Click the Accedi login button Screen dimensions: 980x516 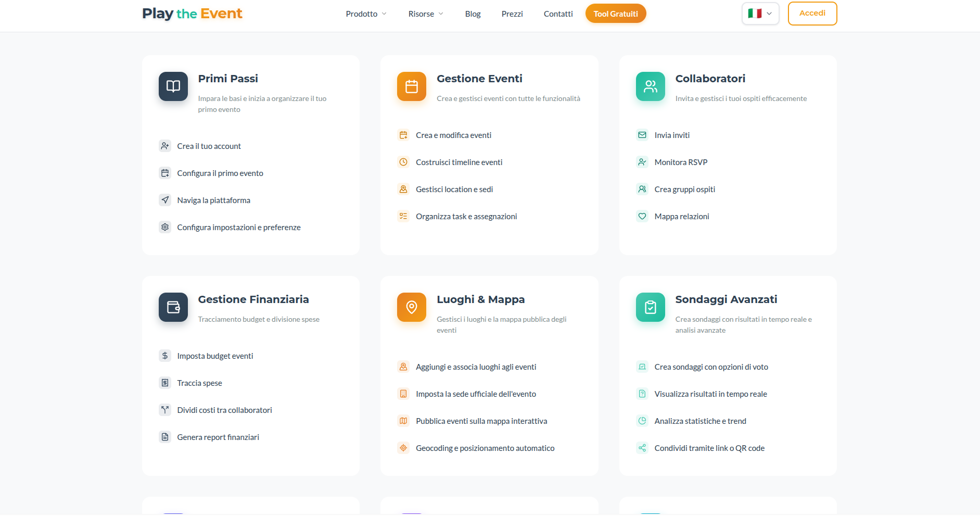(812, 14)
